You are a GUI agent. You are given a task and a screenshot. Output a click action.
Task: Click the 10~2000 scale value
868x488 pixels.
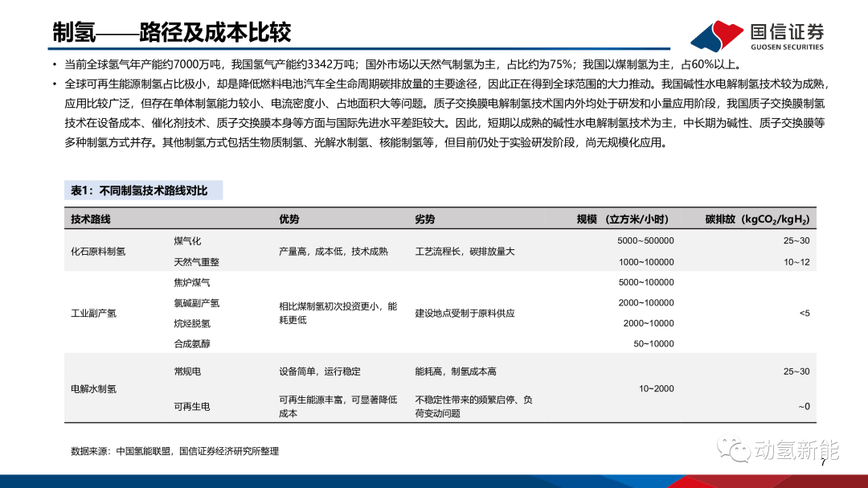(656, 389)
